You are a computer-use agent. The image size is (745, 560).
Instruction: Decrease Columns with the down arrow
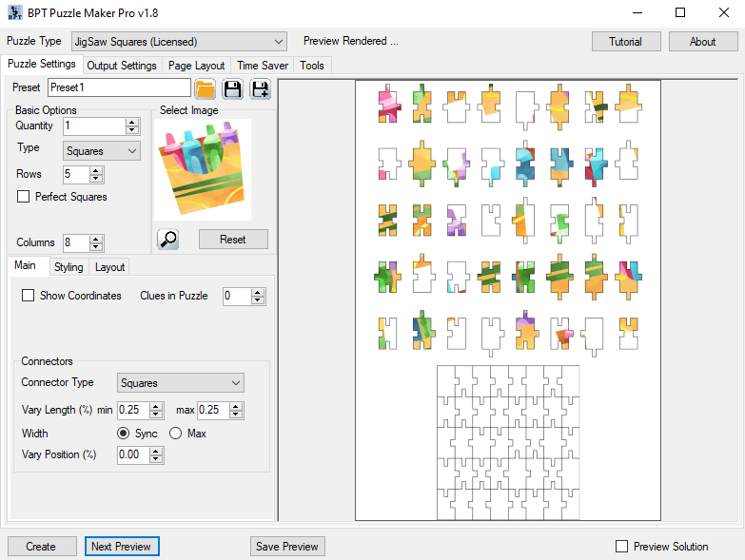(x=95, y=247)
